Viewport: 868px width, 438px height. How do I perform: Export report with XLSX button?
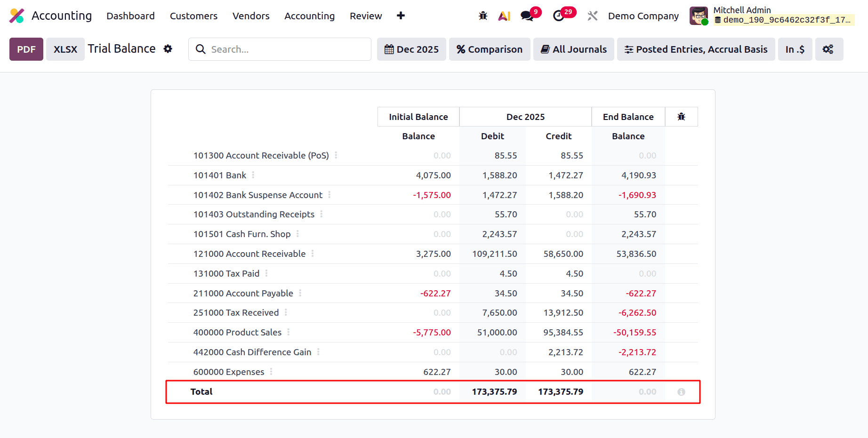coord(65,49)
